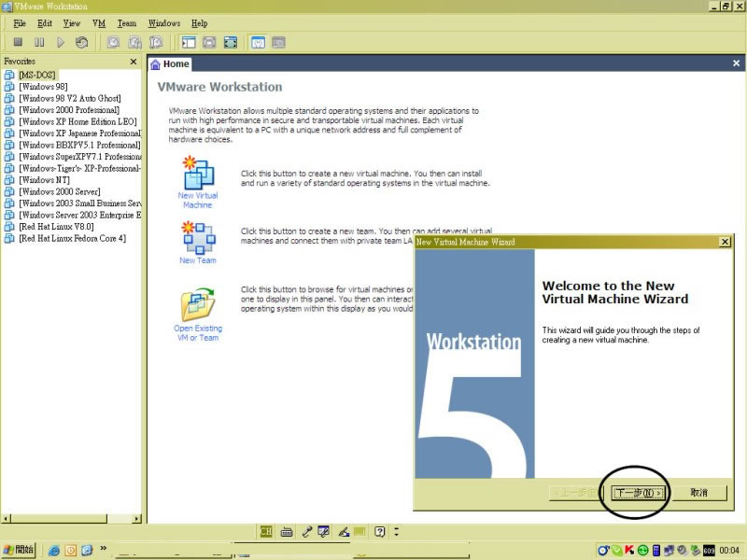The height and width of the screenshot is (560, 747).
Task: Open the Help menu
Action: point(200,23)
